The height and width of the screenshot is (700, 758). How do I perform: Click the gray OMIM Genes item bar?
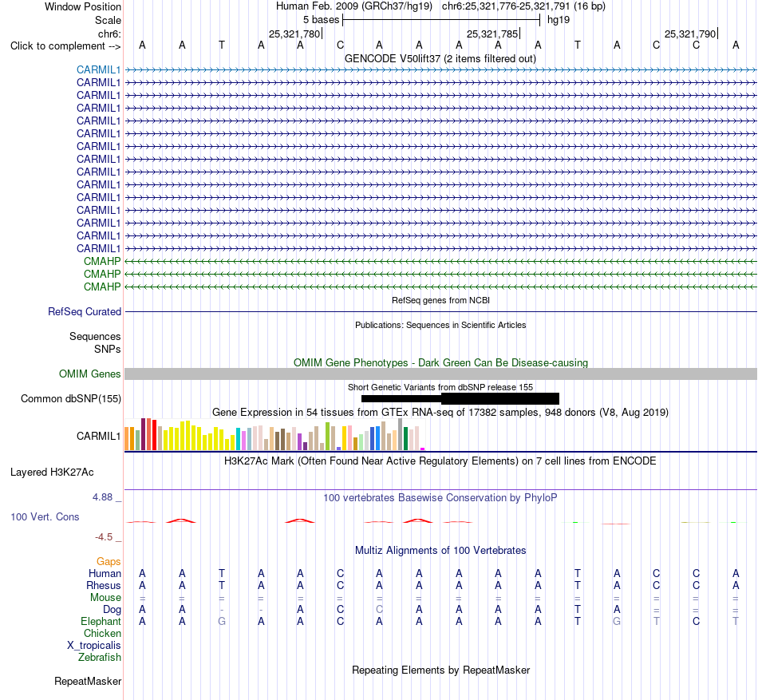(440, 374)
